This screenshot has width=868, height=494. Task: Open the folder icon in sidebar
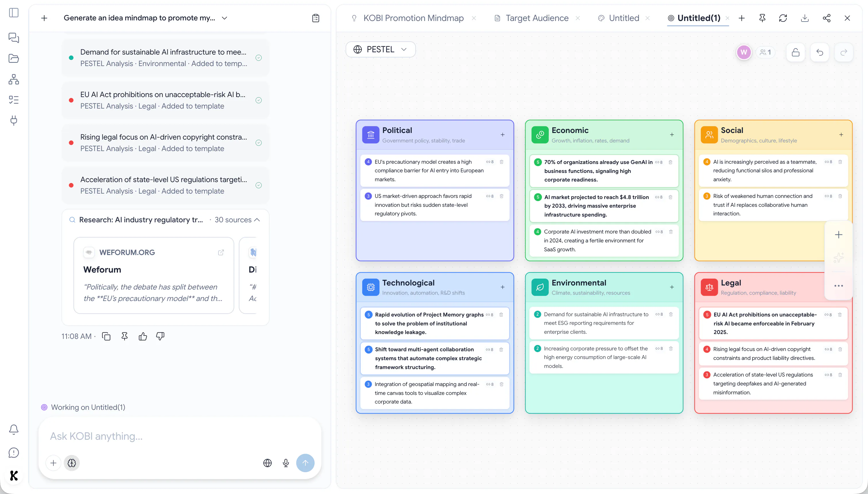13,58
